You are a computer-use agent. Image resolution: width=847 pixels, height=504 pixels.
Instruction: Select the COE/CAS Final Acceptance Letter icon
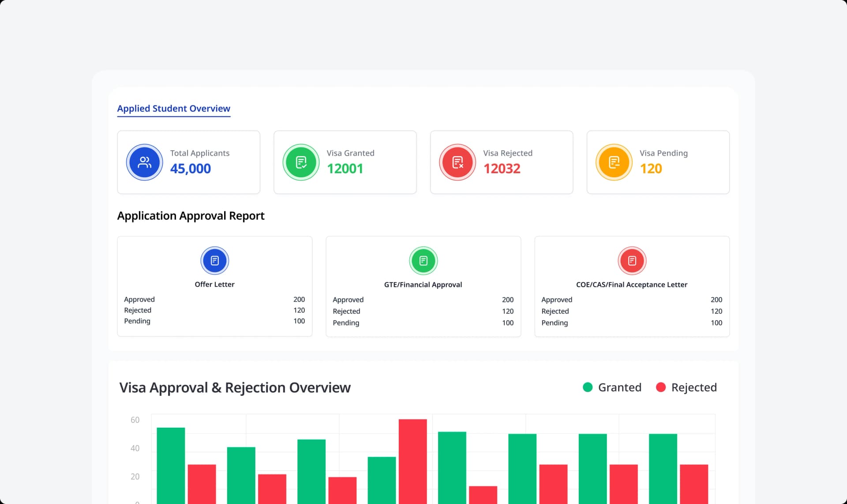(632, 260)
